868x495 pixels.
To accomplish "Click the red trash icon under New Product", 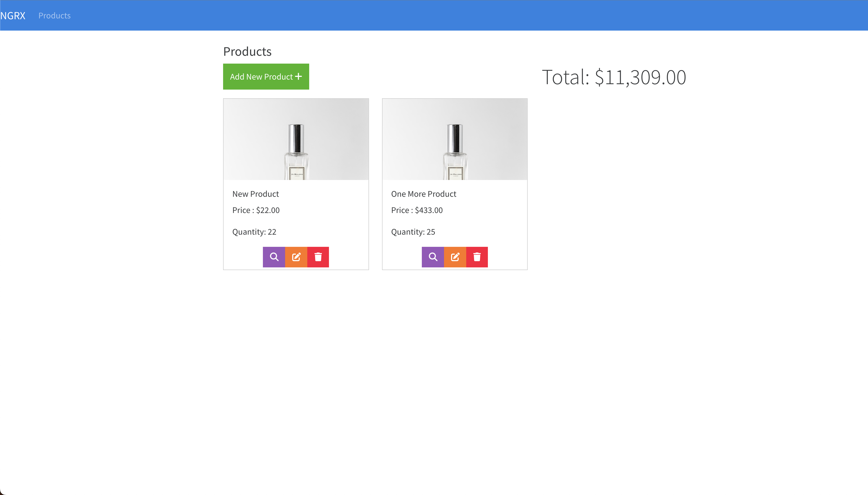I will click(318, 257).
